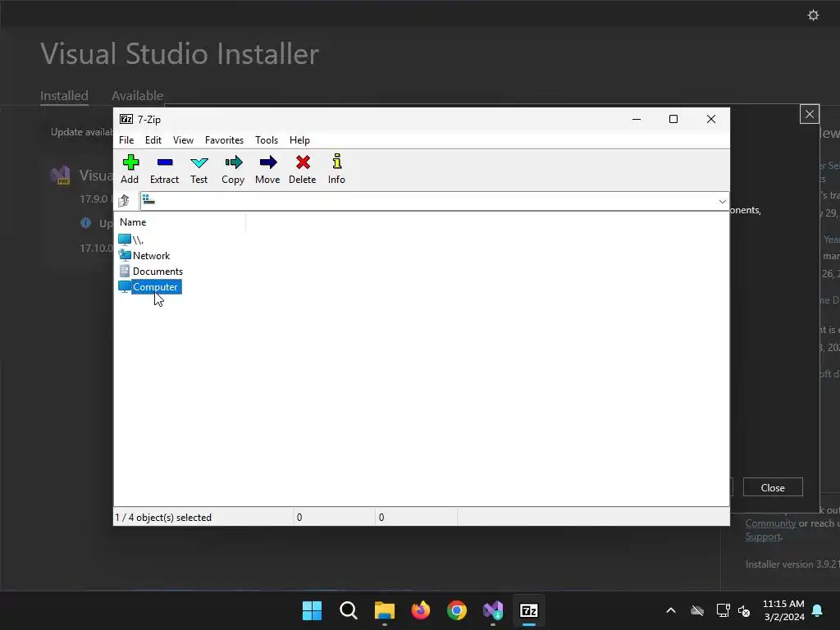Close the Visual Studio Installer dialog with X
The height and width of the screenshot is (630, 840).
[x=810, y=114]
